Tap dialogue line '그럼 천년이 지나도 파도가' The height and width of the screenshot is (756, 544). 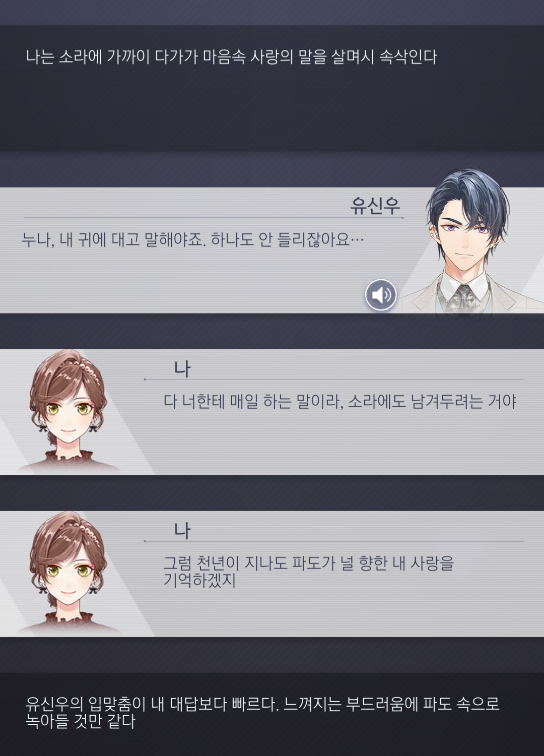(x=309, y=563)
